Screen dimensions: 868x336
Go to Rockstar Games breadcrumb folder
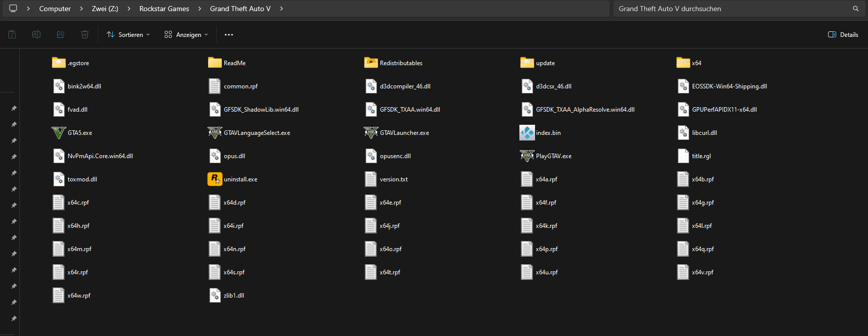tap(164, 9)
